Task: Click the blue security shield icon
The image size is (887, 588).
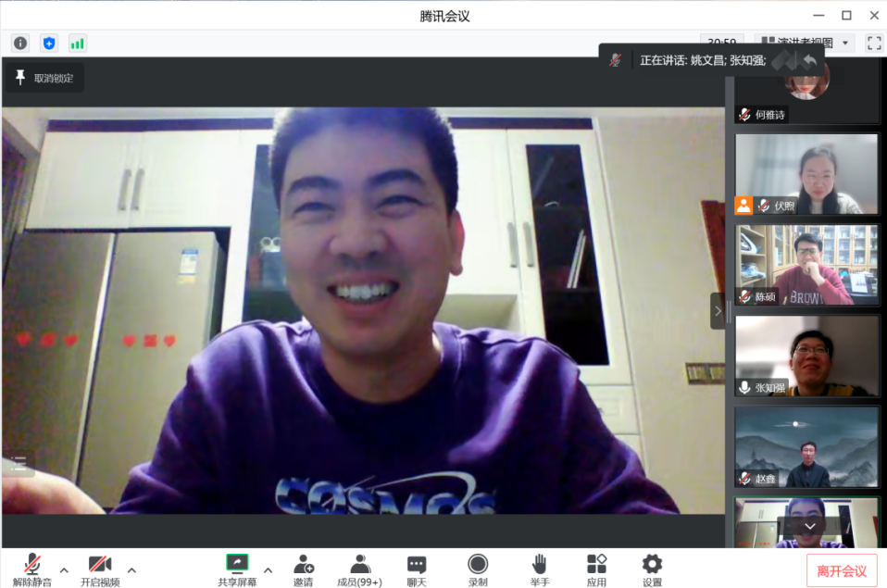Action: (49, 43)
